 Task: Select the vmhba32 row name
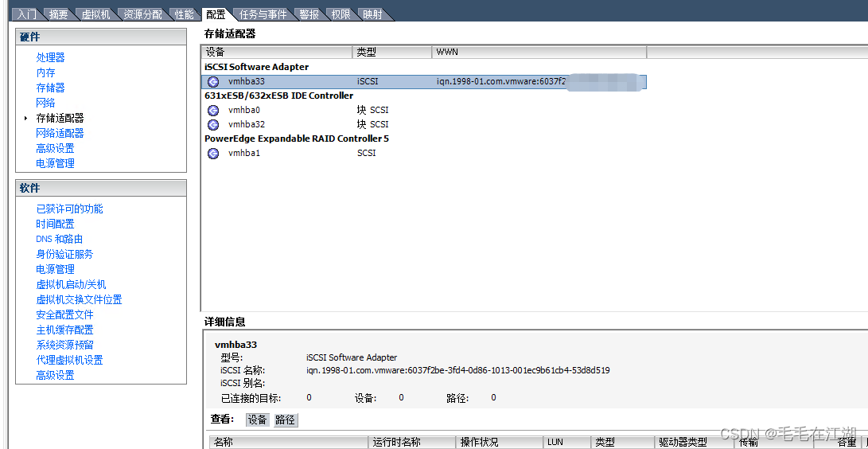click(247, 124)
